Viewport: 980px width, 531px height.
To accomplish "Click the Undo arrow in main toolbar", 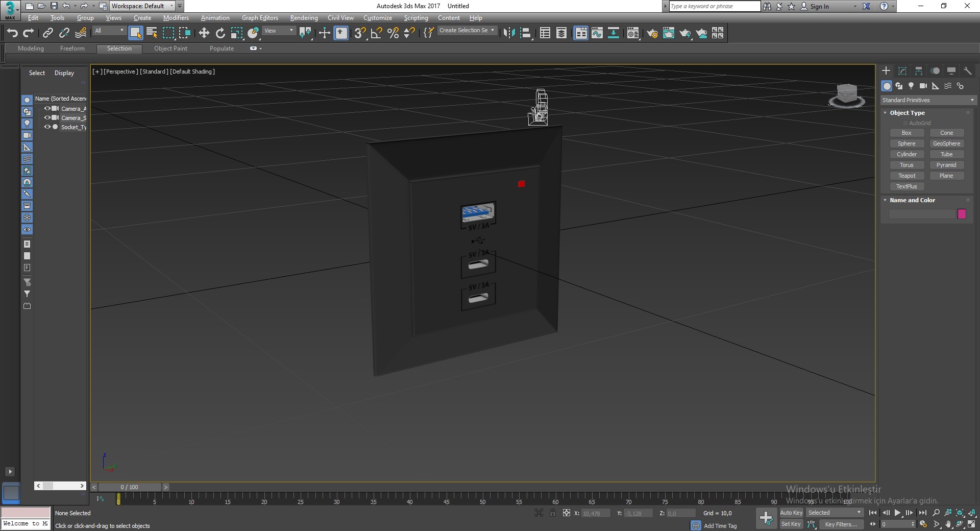I will (12, 33).
